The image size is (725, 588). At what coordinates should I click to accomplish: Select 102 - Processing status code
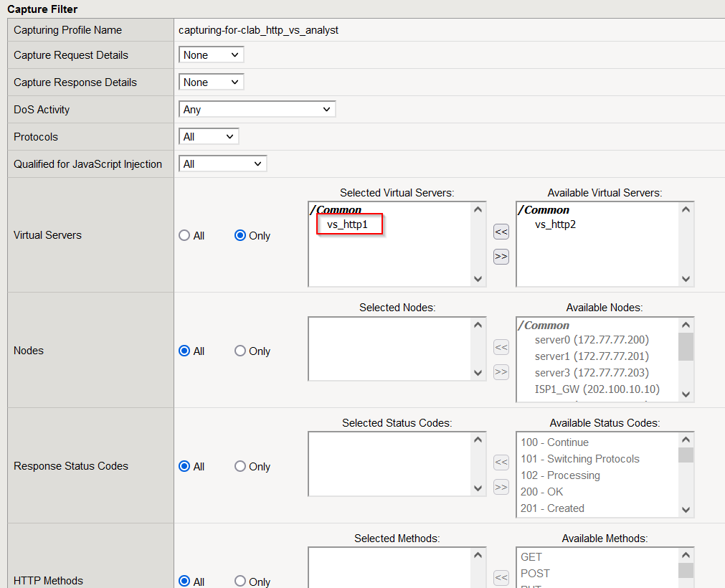(560, 475)
